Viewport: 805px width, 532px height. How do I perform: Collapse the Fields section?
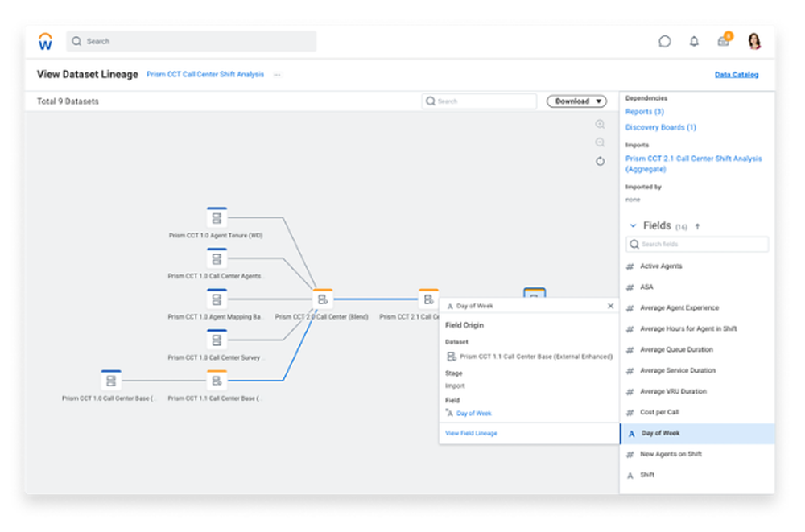tap(633, 226)
